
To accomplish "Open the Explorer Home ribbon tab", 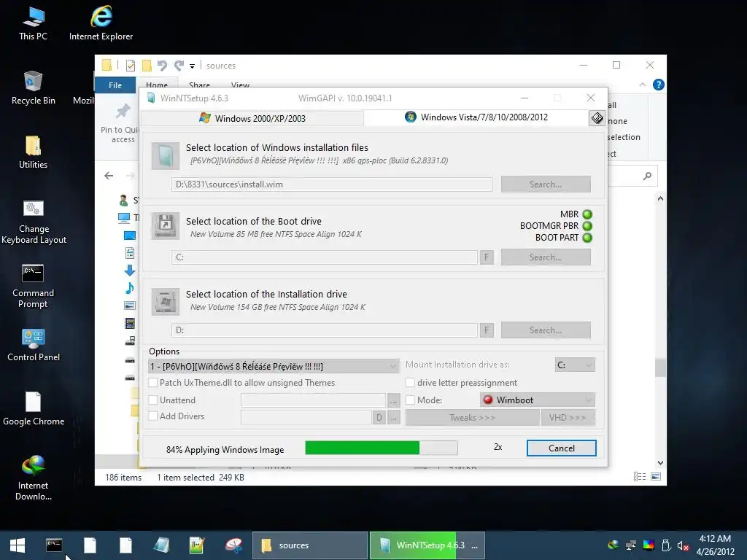I will pyautogui.click(x=157, y=85).
